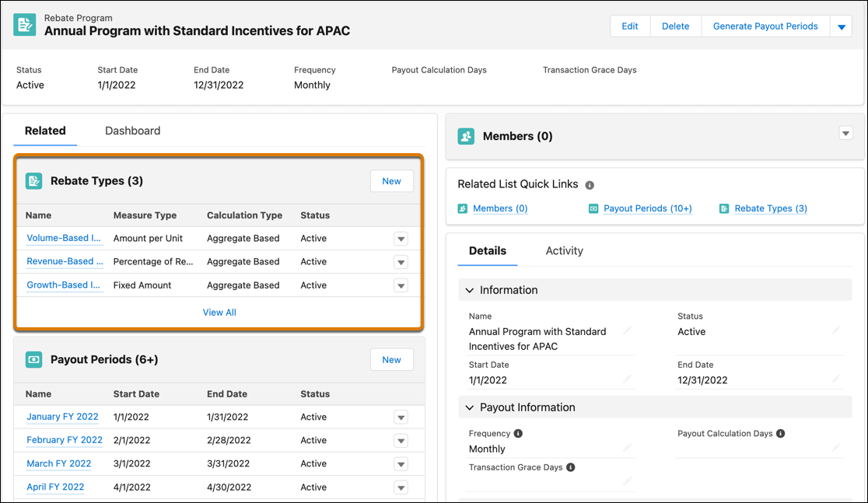Click the Generate Payout Periods button
Screen dimensions: 868x503
click(765, 26)
